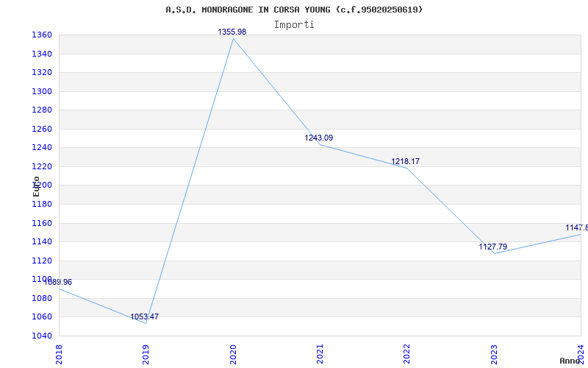Click the Euro y-axis title
This screenshot has width=588, height=368.
click(36, 186)
